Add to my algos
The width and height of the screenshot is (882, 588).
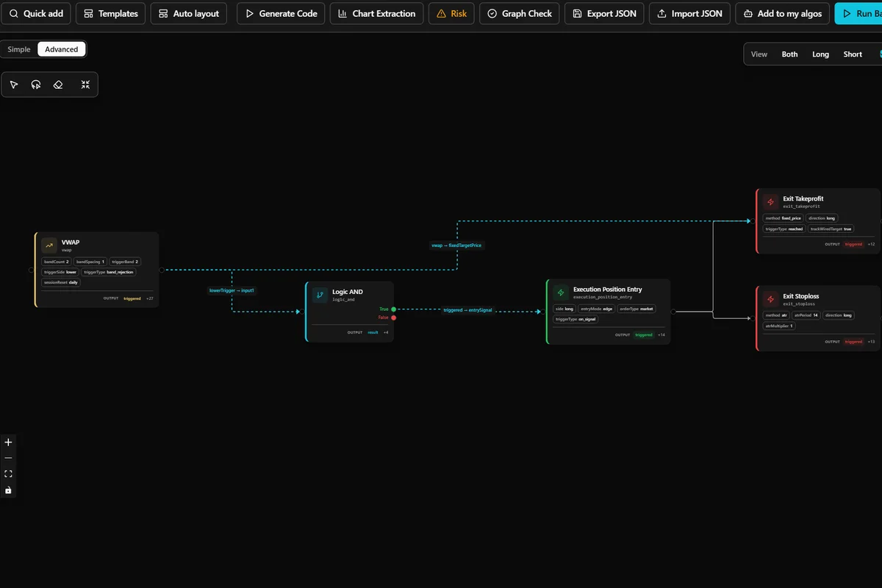(782, 13)
